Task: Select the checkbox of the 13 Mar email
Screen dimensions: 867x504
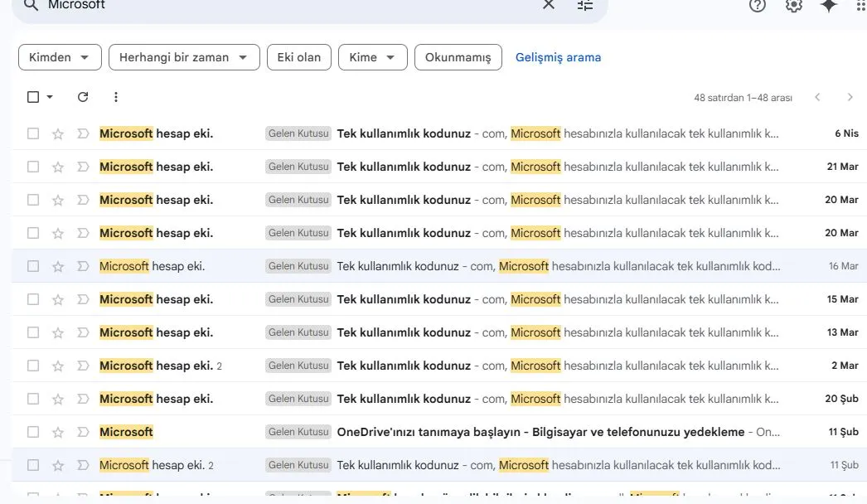Action: [33, 332]
